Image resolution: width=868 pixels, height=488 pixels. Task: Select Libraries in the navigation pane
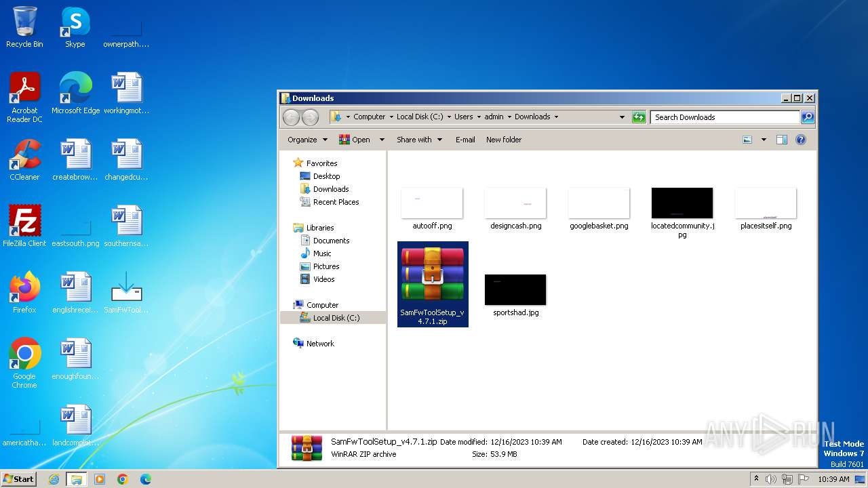click(x=319, y=228)
